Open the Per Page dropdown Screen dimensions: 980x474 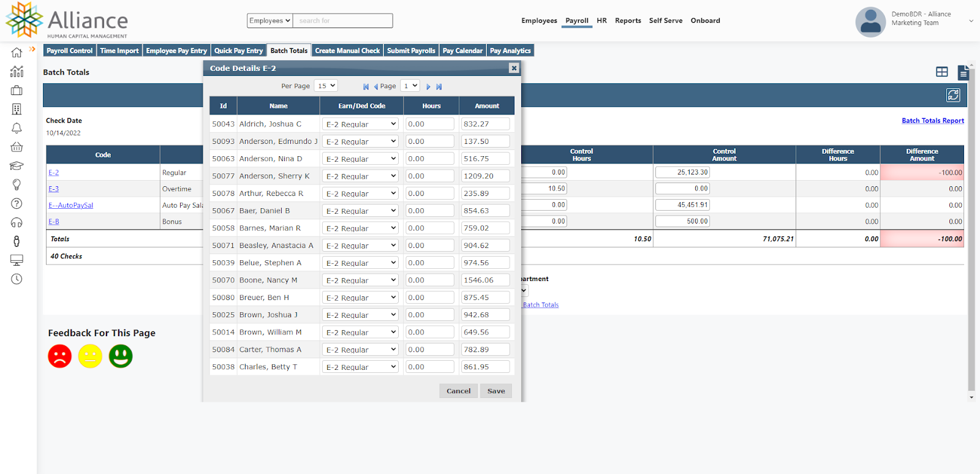coord(326,86)
